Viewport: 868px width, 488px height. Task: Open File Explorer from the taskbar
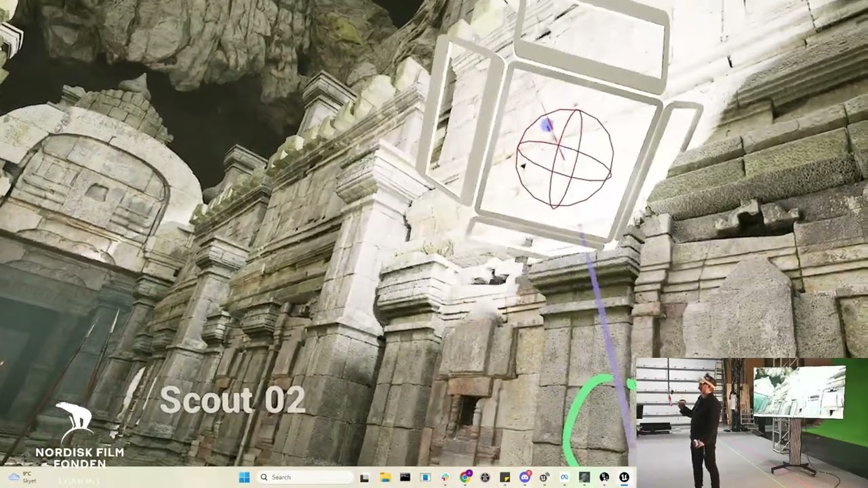[385, 477]
